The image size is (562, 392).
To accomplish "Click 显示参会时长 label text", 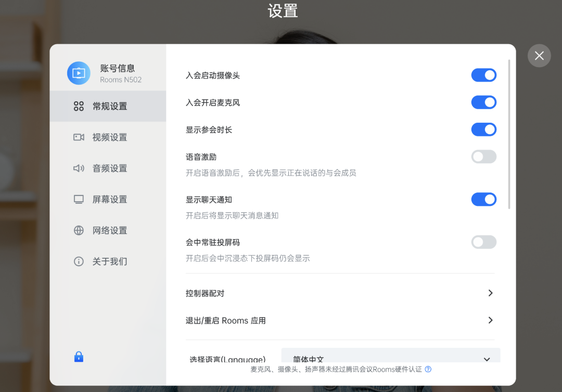I will (209, 130).
